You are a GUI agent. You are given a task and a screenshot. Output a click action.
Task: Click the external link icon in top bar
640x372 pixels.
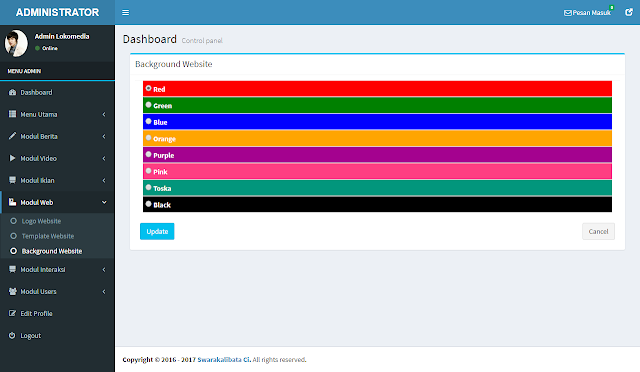click(x=629, y=12)
